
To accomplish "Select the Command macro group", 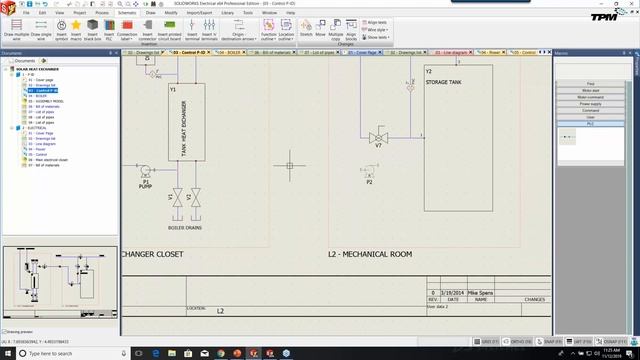I will (x=590, y=111).
